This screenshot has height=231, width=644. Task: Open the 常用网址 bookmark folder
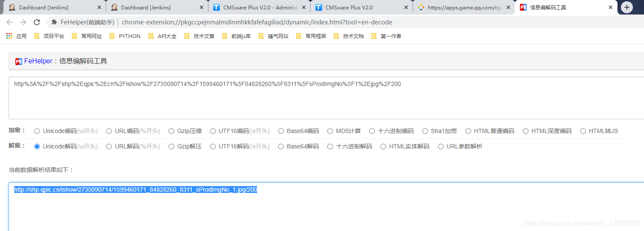click(x=87, y=36)
